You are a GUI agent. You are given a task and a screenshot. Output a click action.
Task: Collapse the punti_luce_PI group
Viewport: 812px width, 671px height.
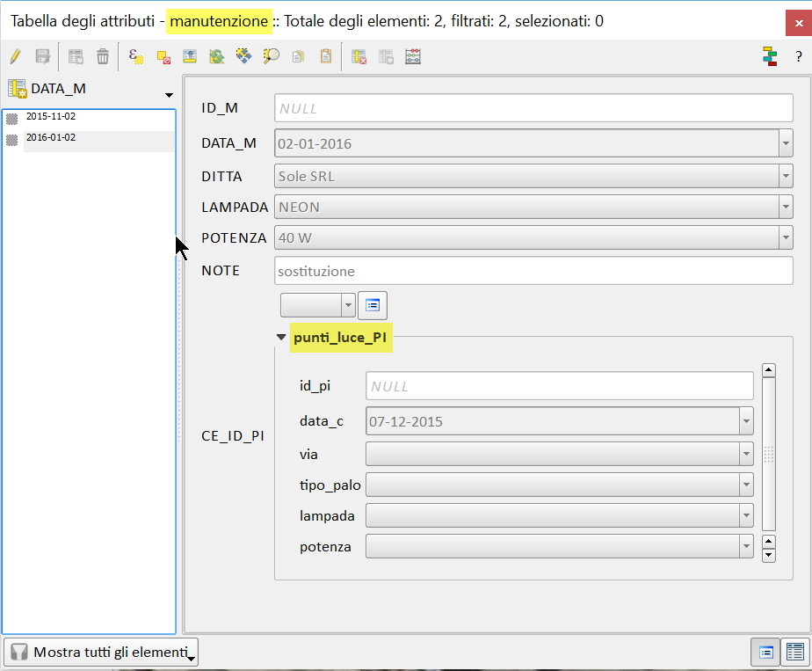point(281,337)
